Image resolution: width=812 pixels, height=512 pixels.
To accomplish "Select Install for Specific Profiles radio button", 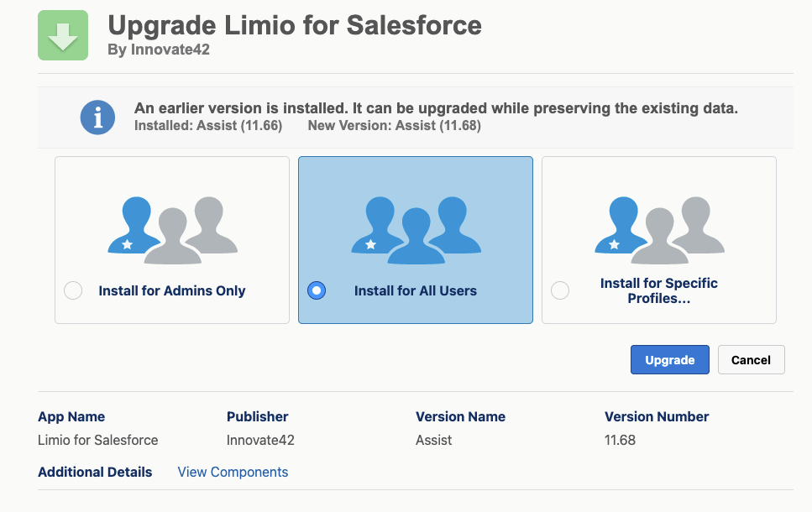I will point(560,290).
